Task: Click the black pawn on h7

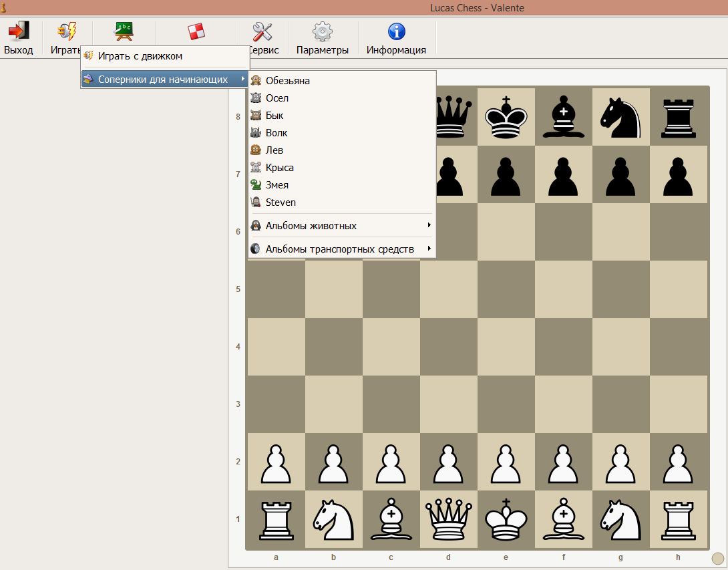Action: coord(679,176)
